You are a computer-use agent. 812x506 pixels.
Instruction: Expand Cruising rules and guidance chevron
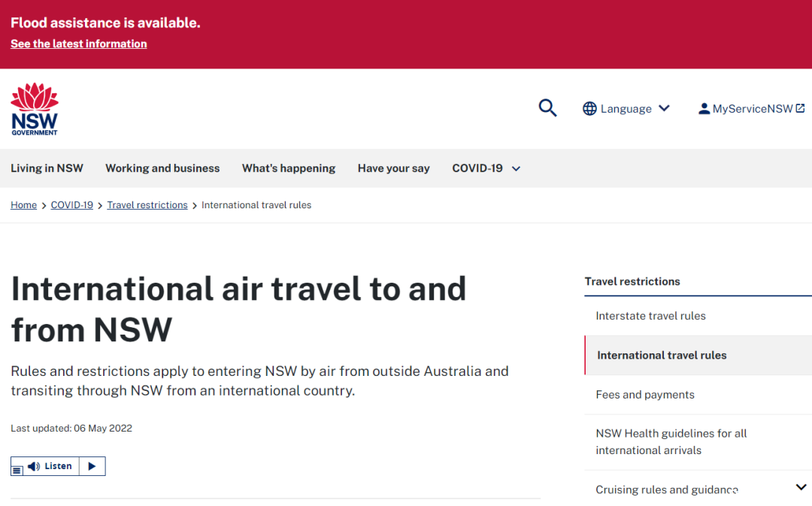[x=801, y=487]
